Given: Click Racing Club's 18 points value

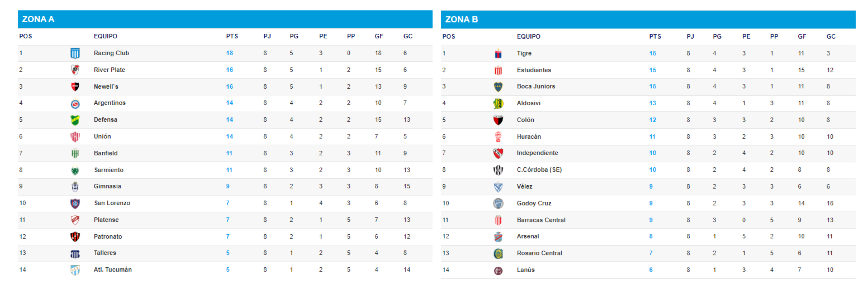Looking at the screenshot, I should (x=229, y=53).
